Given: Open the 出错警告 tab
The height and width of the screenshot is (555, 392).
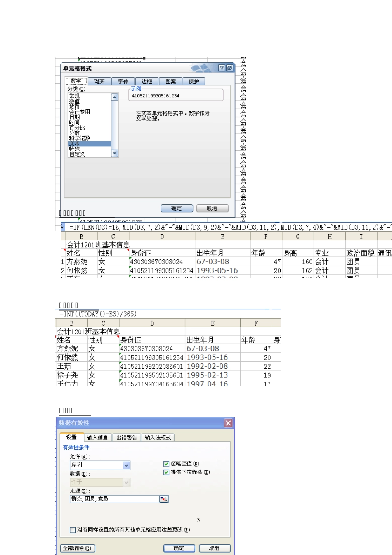Looking at the screenshot, I should pyautogui.click(x=127, y=438).
